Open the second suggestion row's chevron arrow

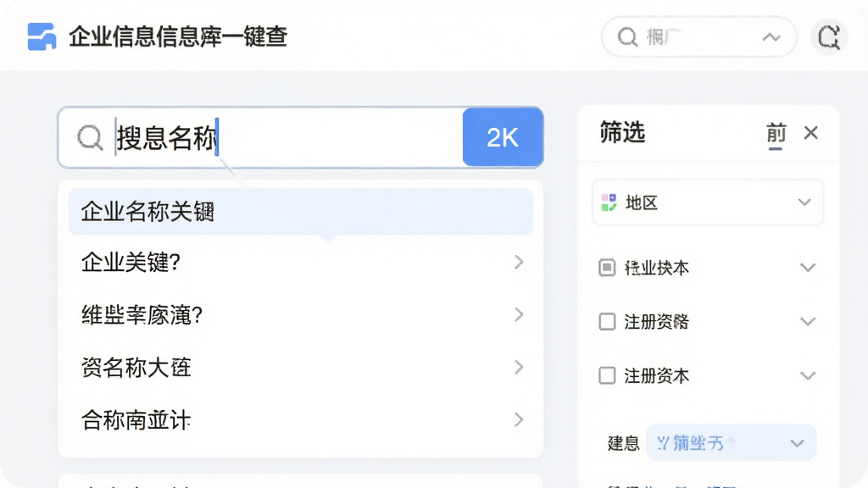click(519, 262)
